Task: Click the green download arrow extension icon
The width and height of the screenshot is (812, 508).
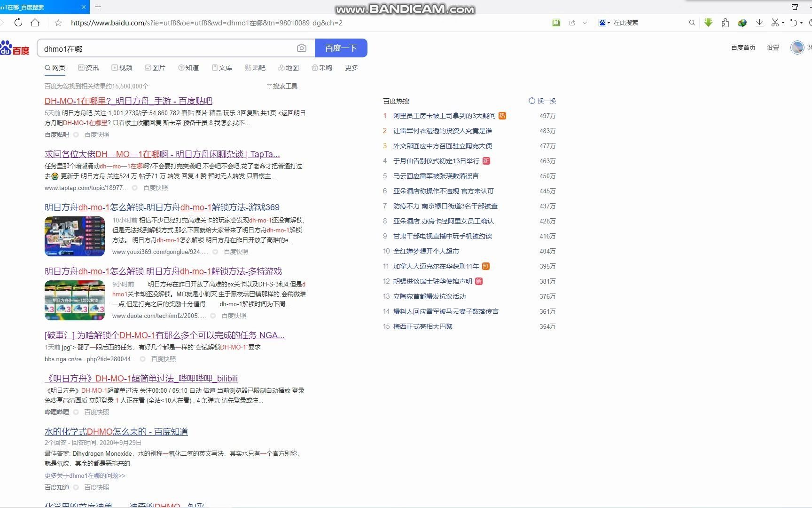Action: pyautogui.click(x=708, y=23)
